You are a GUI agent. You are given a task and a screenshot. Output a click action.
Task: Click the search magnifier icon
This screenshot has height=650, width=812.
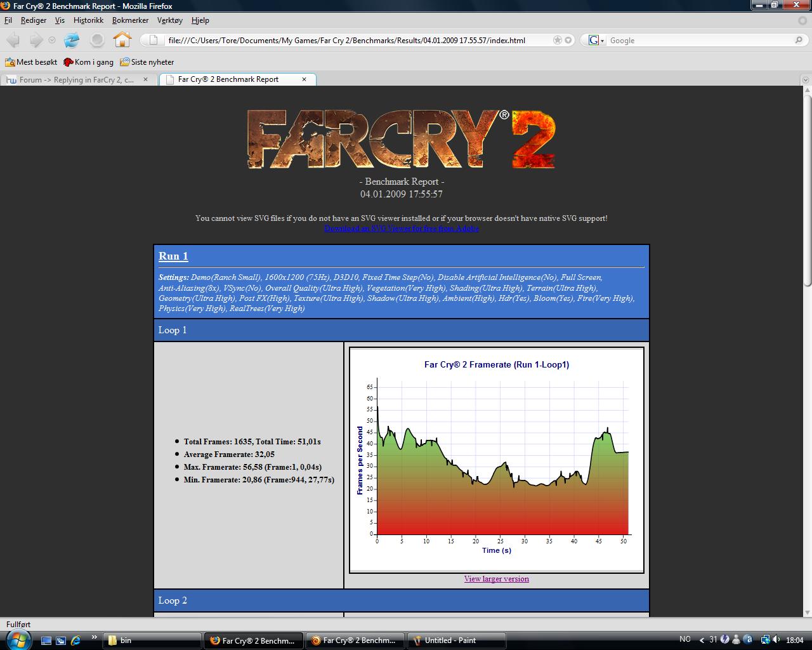point(799,40)
